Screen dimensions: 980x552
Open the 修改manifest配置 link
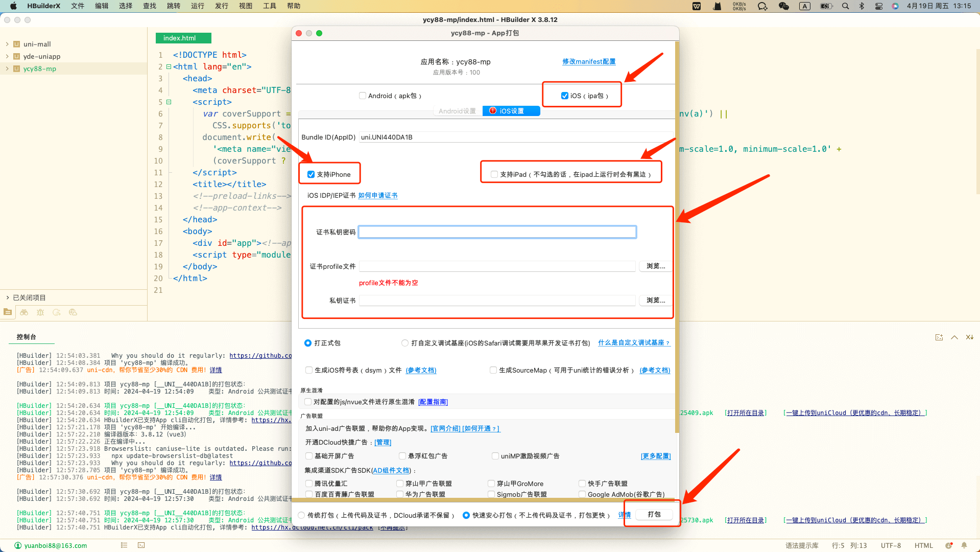589,61
